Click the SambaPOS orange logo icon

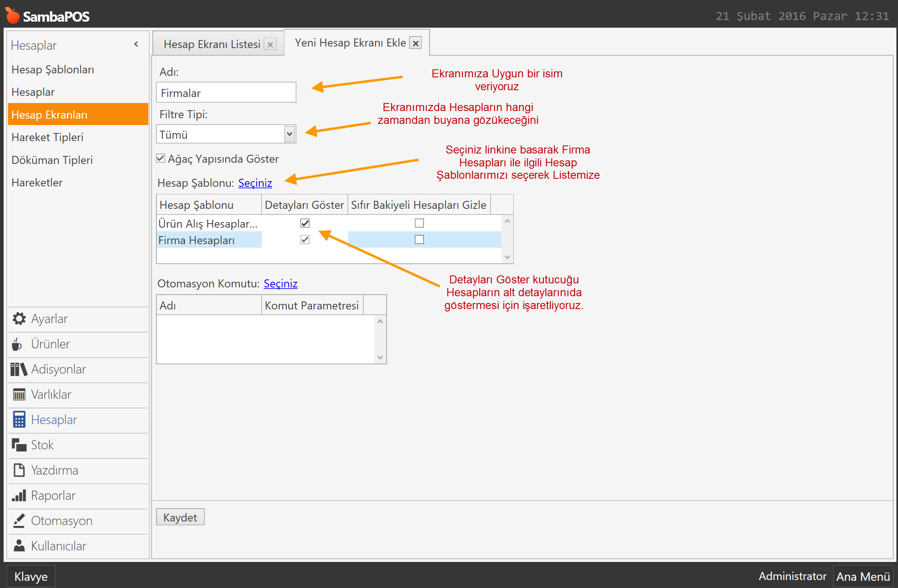click(x=12, y=16)
